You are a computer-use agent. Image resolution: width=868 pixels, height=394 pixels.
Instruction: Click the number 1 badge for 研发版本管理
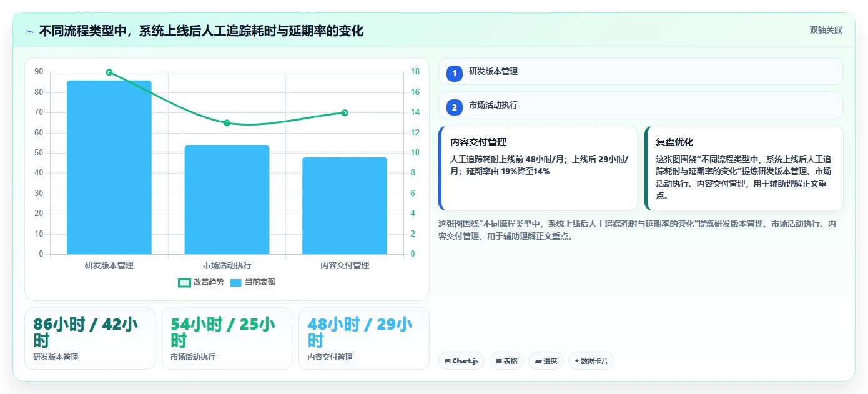coord(455,73)
